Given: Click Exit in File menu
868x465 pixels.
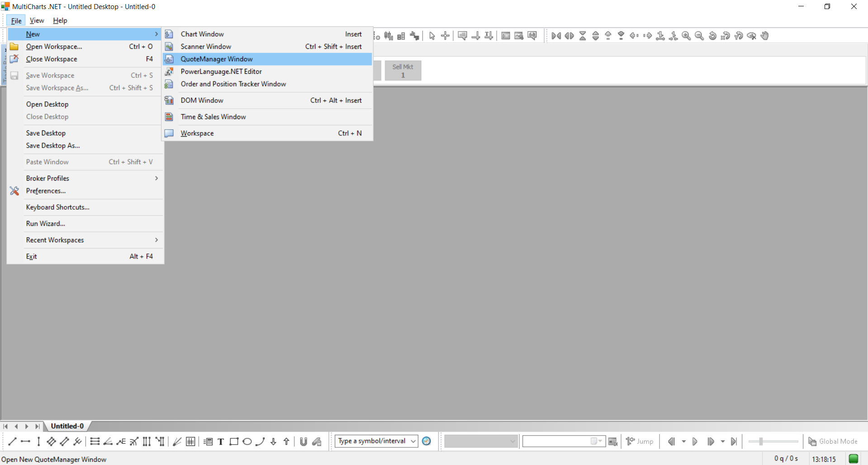Looking at the screenshot, I should (85, 256).
